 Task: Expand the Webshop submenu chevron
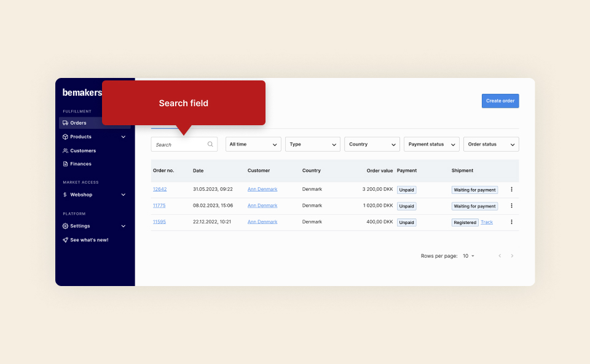[x=124, y=195]
